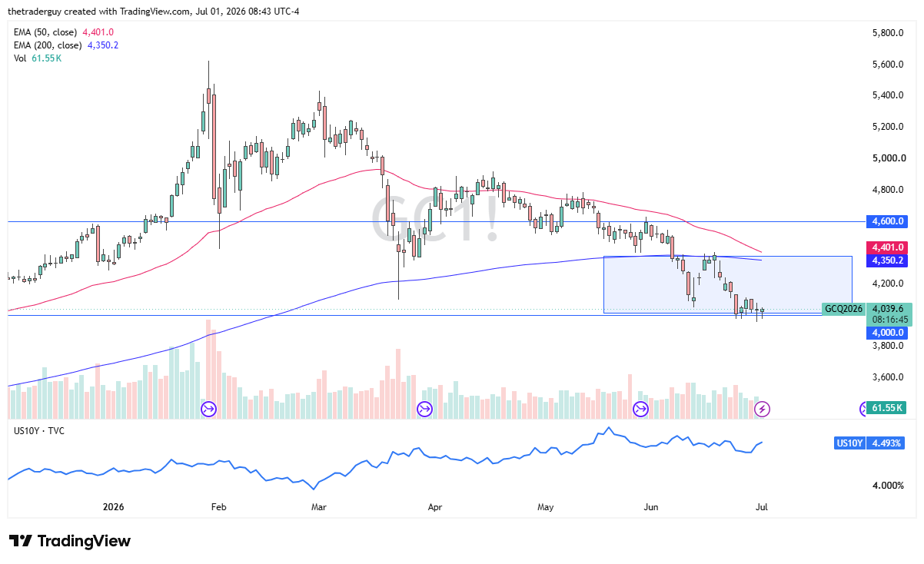Screen dimensions: 924x564
Task: Click the 5,600.0 price axis tick
Action: pyautogui.click(x=887, y=65)
